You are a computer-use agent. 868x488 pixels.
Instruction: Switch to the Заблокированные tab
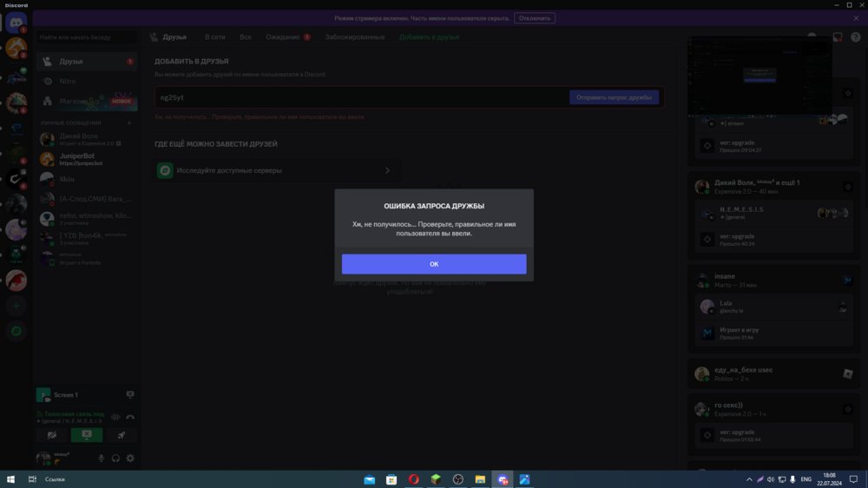tap(355, 37)
